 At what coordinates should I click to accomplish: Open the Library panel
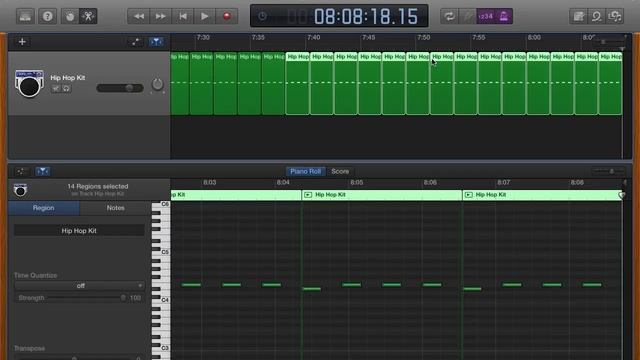click(x=25, y=16)
